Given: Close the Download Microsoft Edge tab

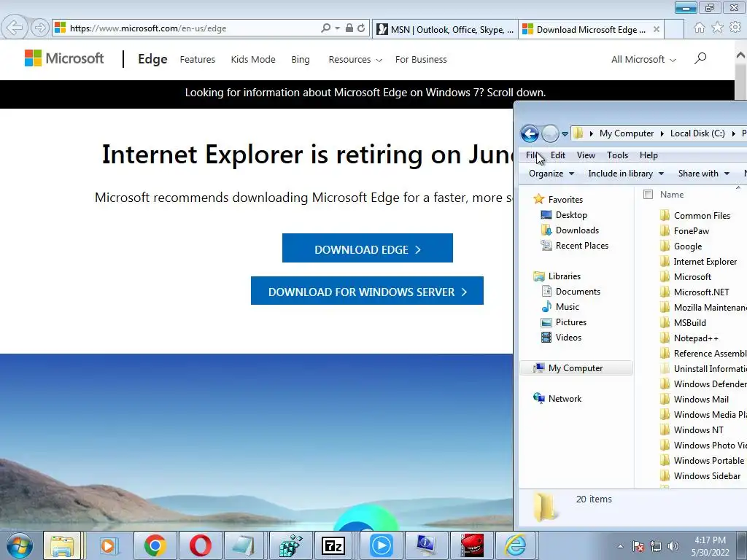Looking at the screenshot, I should pos(657,29).
